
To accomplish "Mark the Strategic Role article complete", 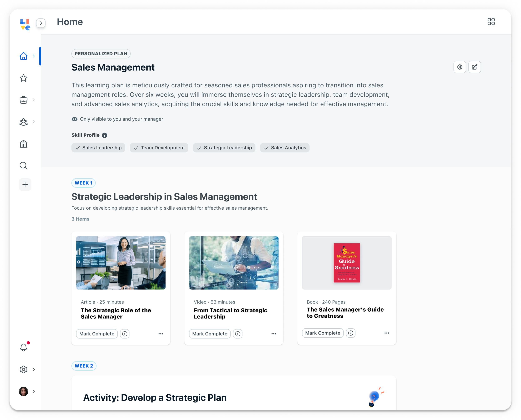I will (97, 334).
